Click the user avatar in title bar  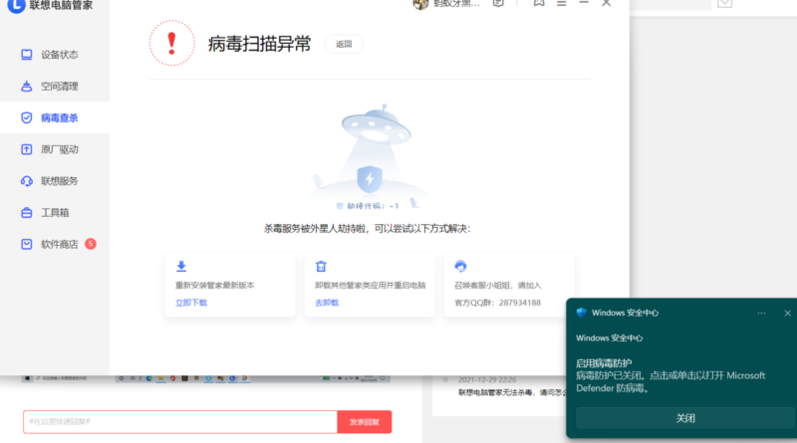pos(421,4)
